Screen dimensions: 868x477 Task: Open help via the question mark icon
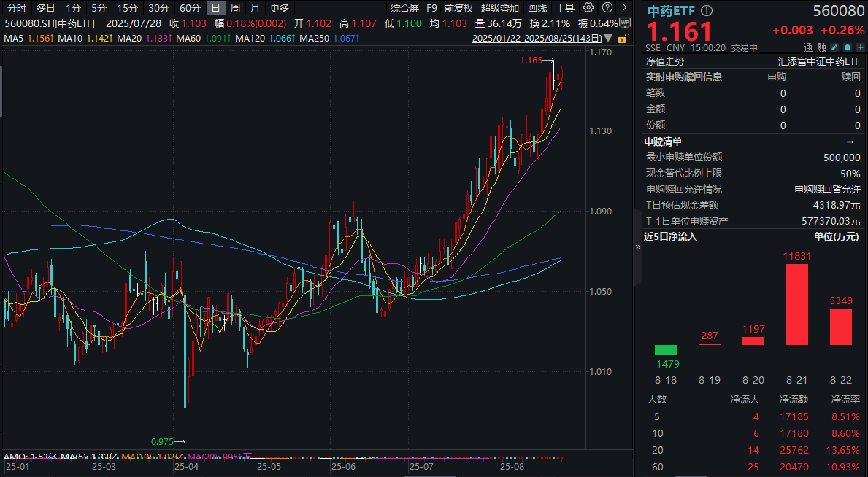(x=607, y=7)
